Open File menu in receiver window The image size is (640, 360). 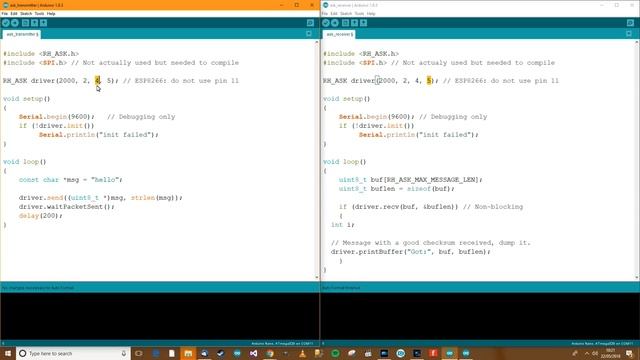324,13
